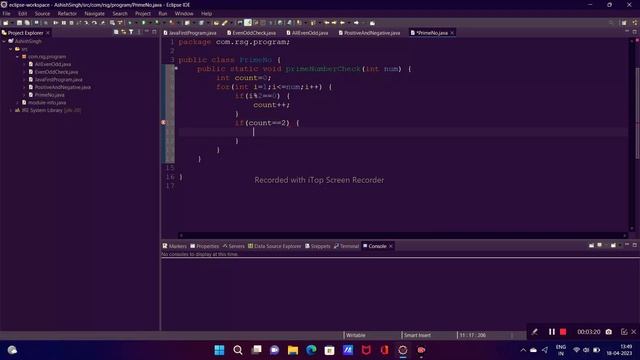The height and width of the screenshot is (360, 640).
Task: Close the Console view tab
Action: (x=391, y=246)
